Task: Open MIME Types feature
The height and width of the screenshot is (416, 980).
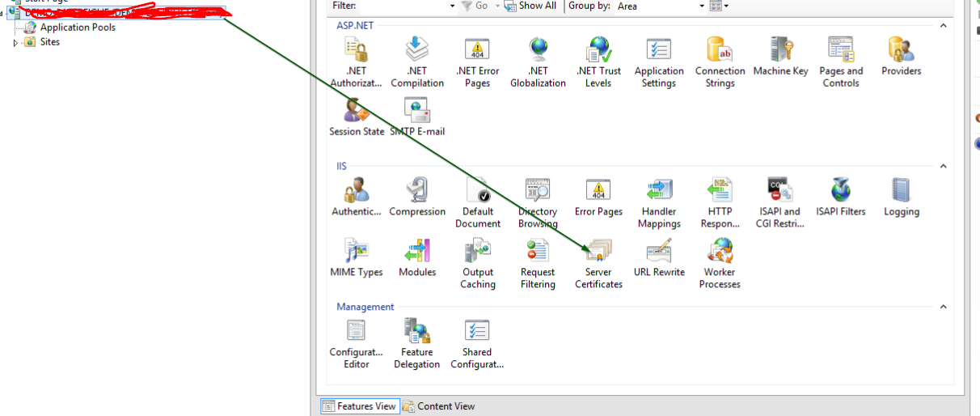Action: (357, 258)
